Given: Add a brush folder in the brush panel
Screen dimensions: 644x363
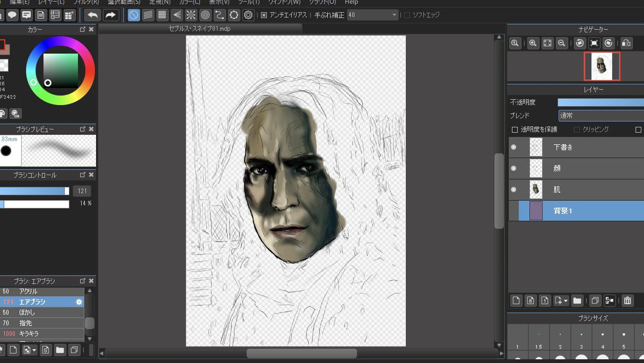Looking at the screenshot, I should [60, 350].
